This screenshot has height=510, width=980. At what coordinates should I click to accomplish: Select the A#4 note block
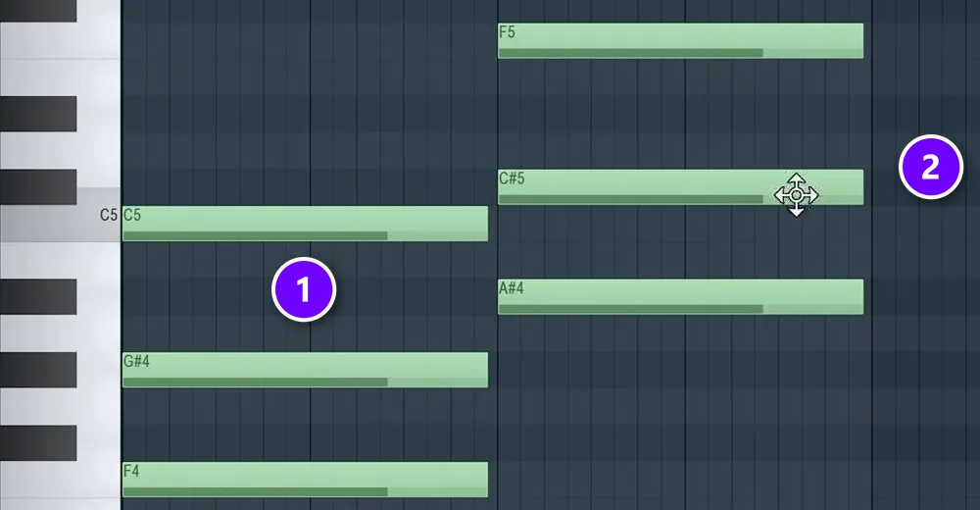click(681, 296)
